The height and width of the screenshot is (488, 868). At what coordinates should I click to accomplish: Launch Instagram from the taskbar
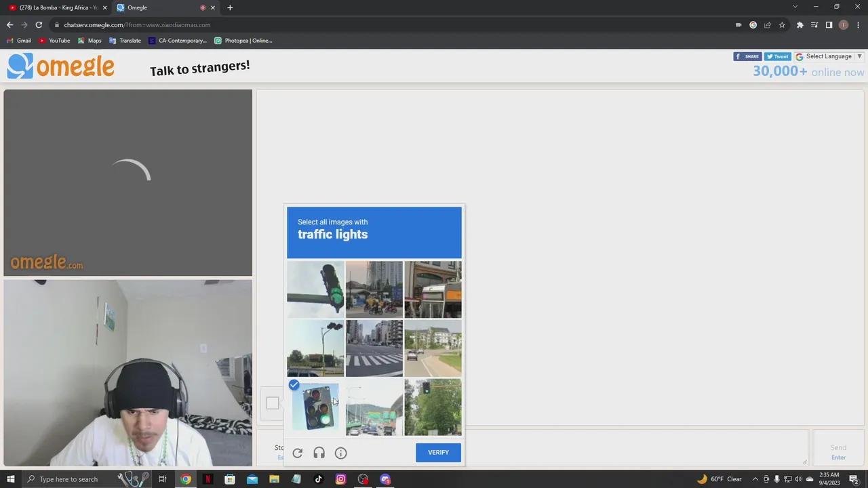(340, 479)
